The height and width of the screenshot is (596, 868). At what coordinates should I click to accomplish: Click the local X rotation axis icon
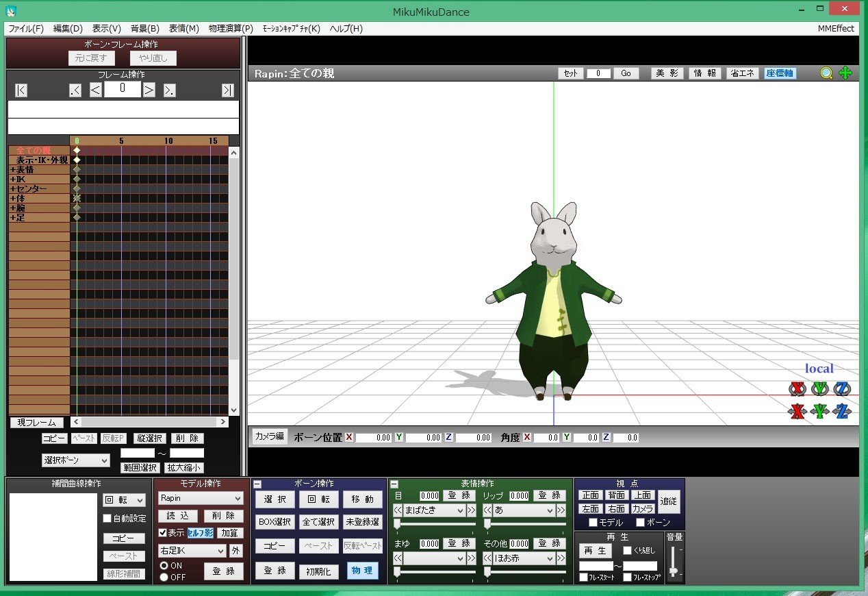click(x=797, y=389)
